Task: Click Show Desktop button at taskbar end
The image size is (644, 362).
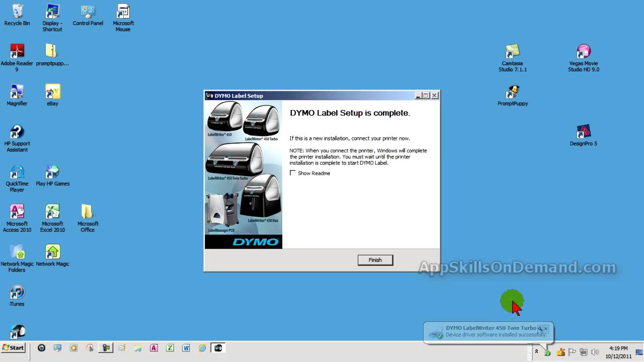Action: click(x=640, y=352)
